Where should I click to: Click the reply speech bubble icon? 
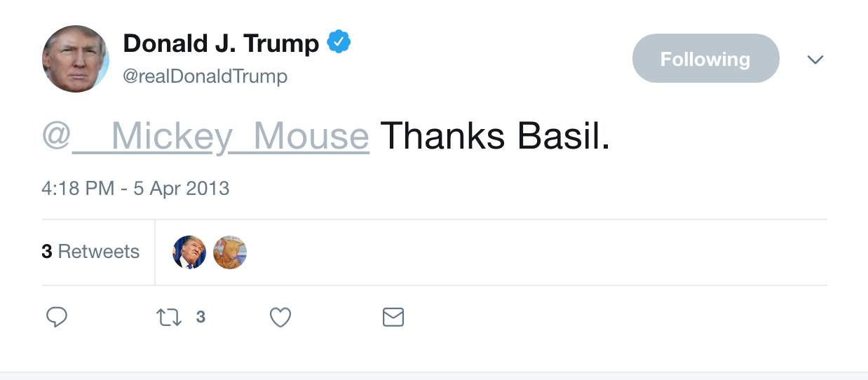[57, 318]
